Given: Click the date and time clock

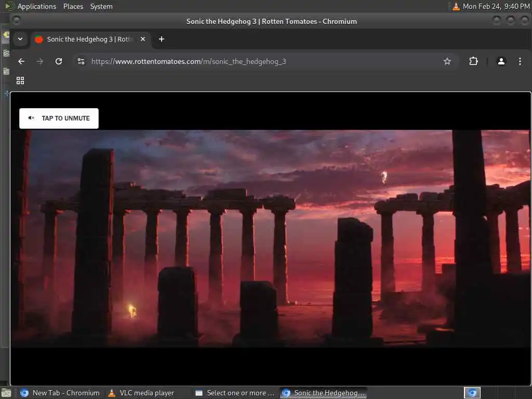Looking at the screenshot, I should coord(496,6).
